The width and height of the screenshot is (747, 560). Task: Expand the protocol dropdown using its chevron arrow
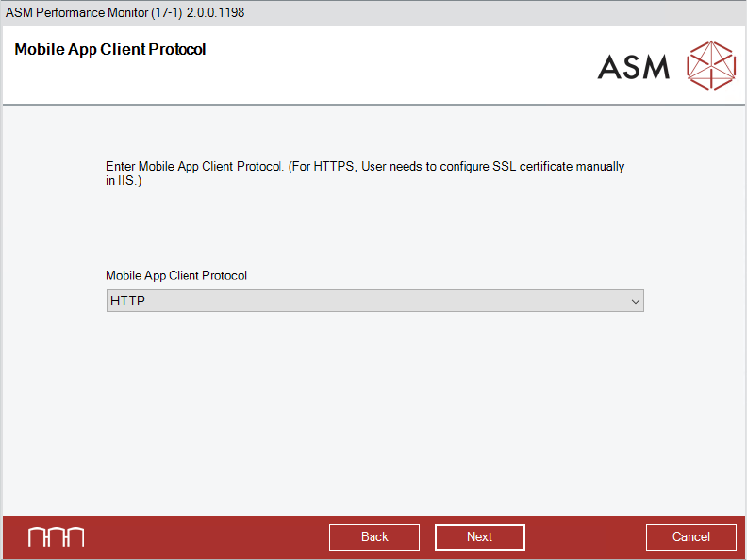pos(635,302)
